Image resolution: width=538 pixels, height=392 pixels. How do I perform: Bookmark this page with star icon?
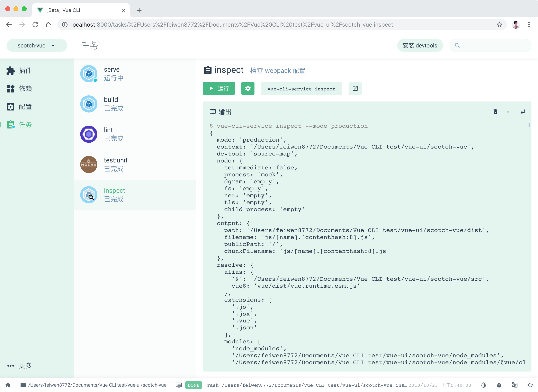499,24
